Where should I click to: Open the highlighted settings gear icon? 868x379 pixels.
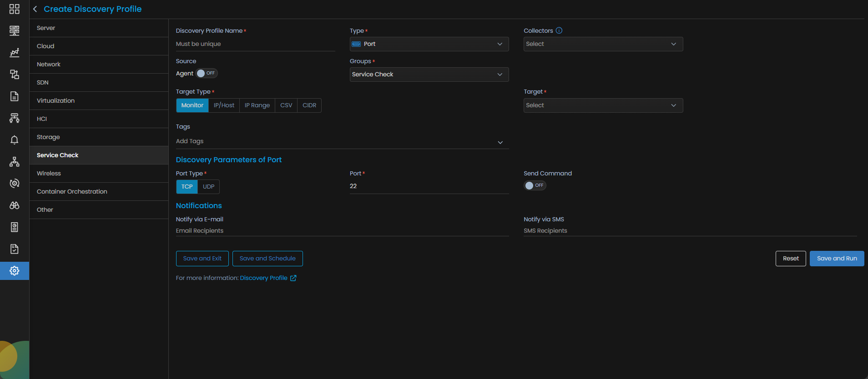(15, 271)
